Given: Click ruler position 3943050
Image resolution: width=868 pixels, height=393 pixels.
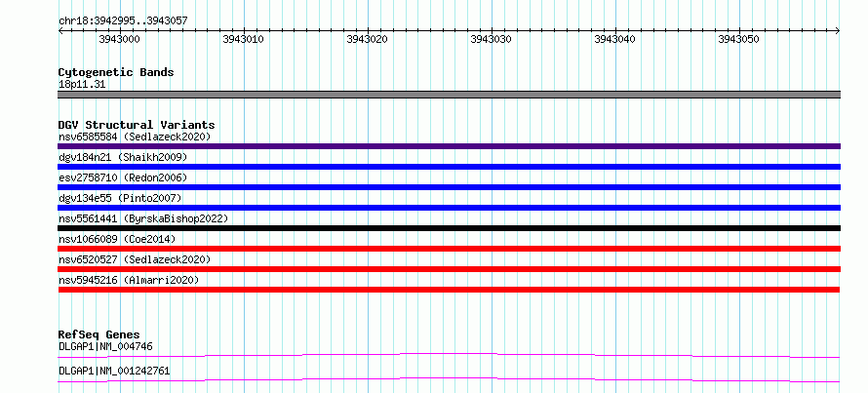Looking at the screenshot, I should tap(739, 39).
